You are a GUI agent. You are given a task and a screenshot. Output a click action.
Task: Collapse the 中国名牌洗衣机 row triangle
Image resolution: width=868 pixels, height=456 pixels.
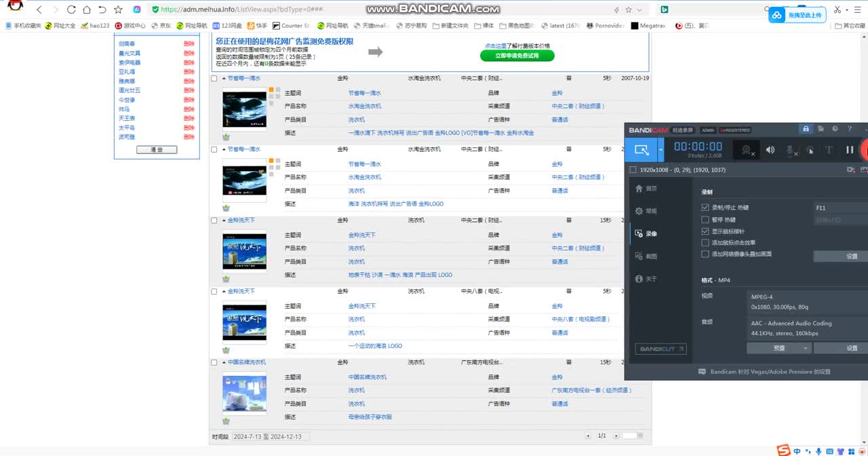coord(224,362)
